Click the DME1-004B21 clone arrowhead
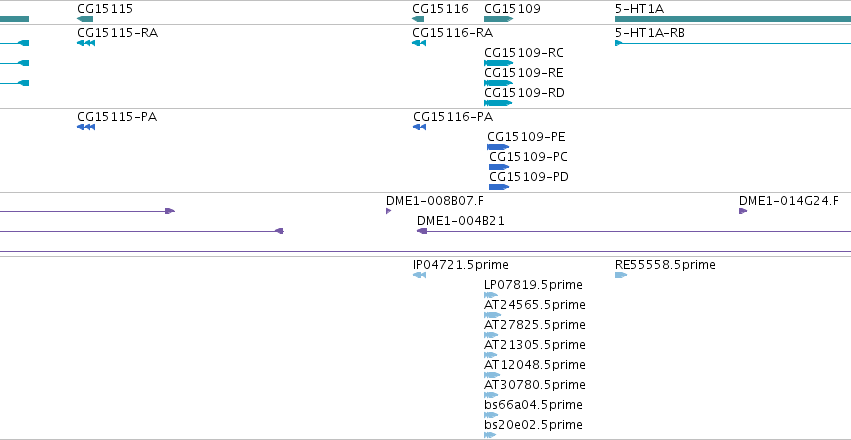The height and width of the screenshot is (440, 851). 422,231
